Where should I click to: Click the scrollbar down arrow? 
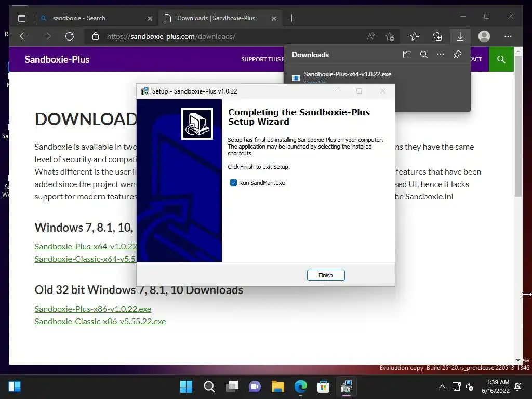(x=518, y=360)
